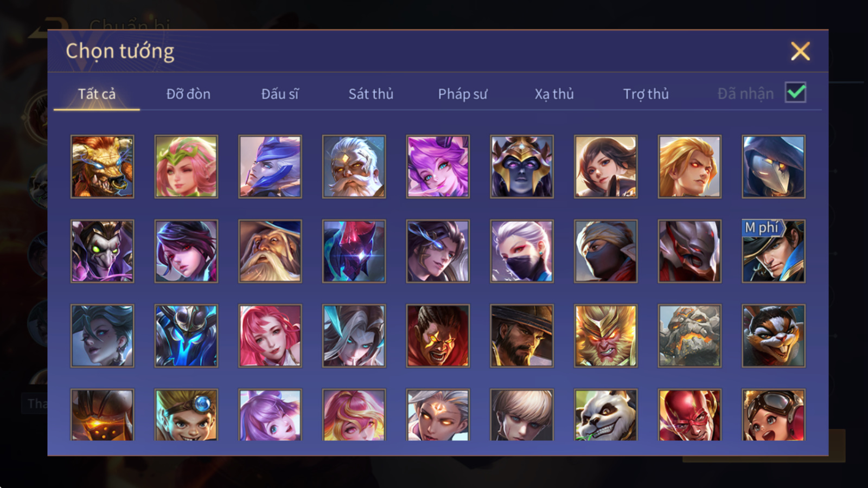Choose the white-bearded old warrior hero
The width and height of the screenshot is (868, 488).
(x=354, y=166)
